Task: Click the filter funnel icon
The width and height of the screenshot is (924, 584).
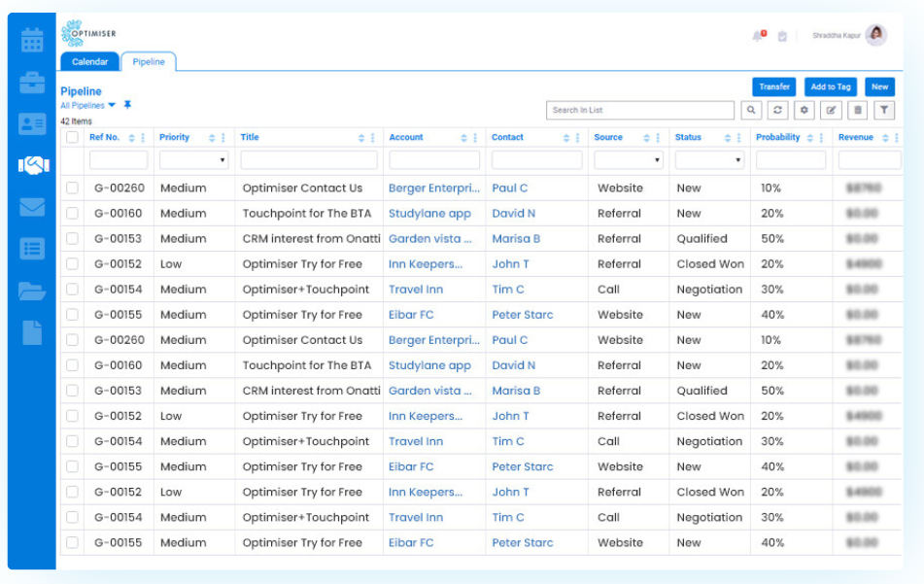Action: tap(882, 109)
